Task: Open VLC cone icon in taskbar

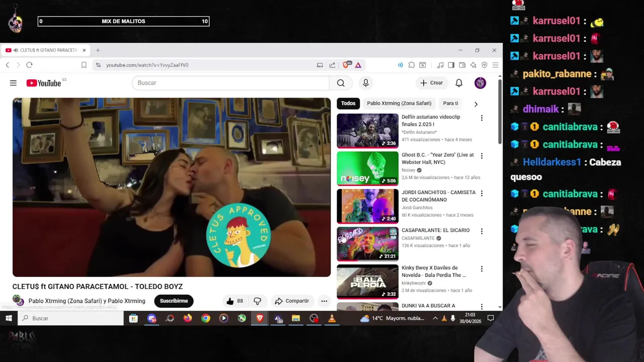Action: (332, 318)
